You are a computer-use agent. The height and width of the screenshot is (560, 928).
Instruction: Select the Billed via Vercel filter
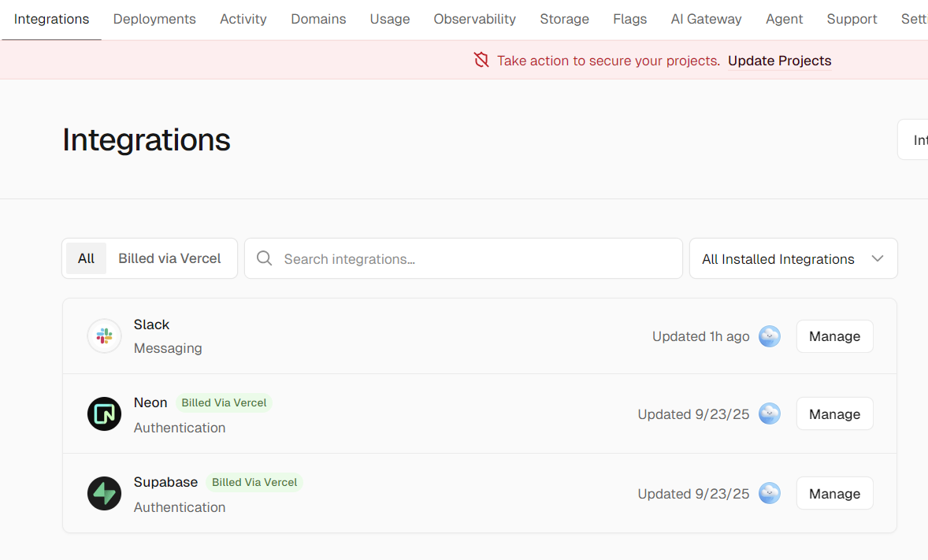169,258
